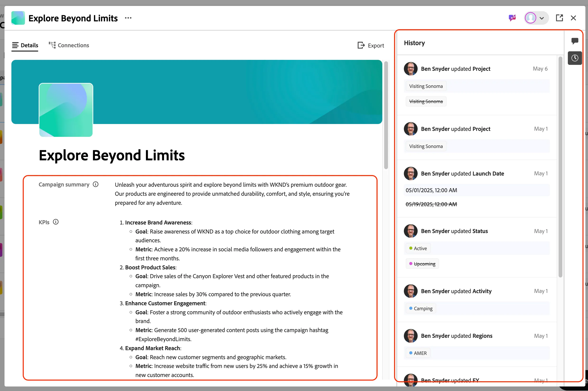Switch to the Connections tab
Screen dimensions: 588x391
(69, 45)
